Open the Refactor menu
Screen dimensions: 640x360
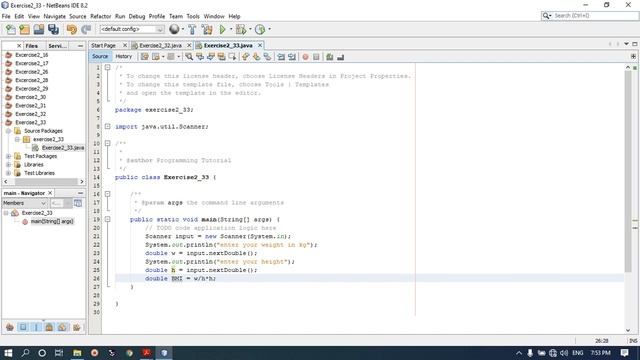100,16
